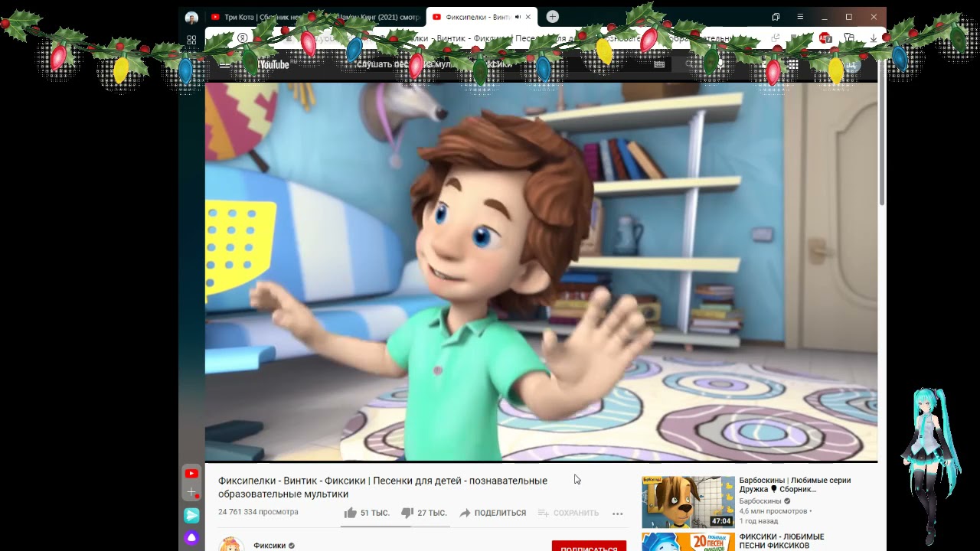The width and height of the screenshot is (980, 551).
Task: Open the bookmarks icon next to Adblock
Action: click(x=849, y=38)
